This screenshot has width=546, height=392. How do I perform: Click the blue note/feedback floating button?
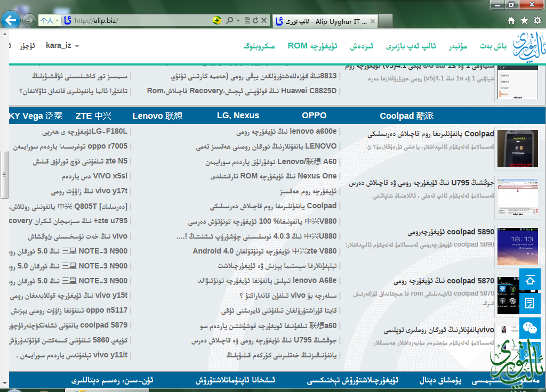pyautogui.click(x=530, y=304)
